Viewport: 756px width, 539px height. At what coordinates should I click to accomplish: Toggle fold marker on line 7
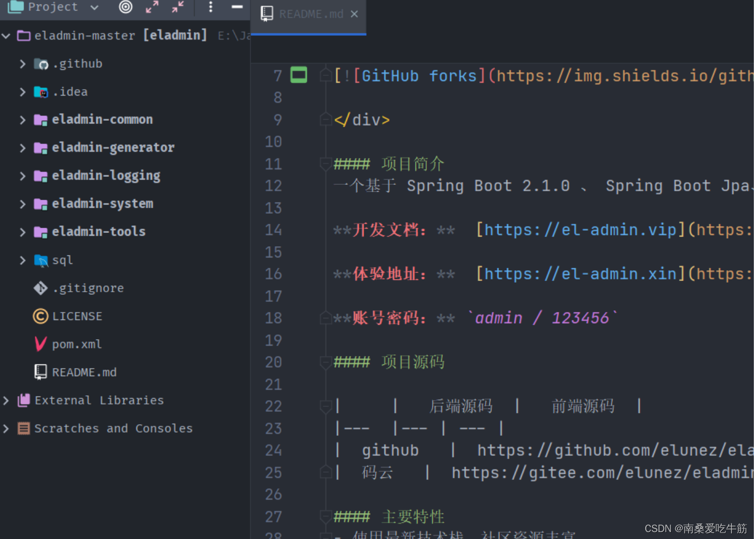point(325,75)
